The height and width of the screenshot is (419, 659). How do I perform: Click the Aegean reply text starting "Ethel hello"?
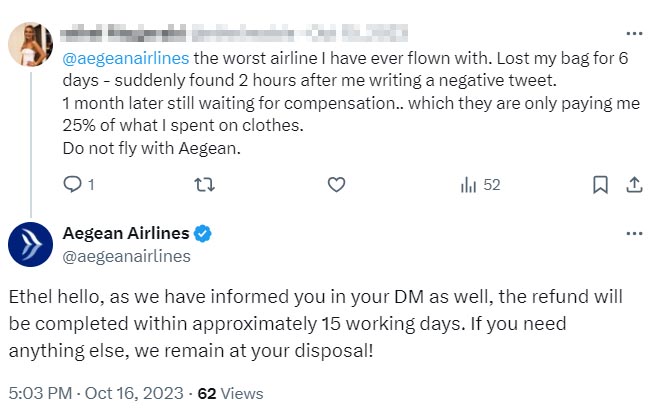coord(316,325)
